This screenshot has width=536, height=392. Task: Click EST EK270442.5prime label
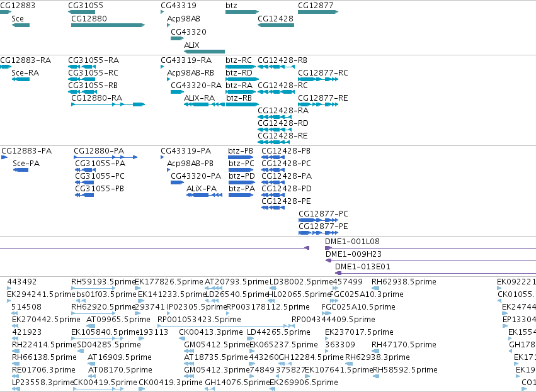46,320
